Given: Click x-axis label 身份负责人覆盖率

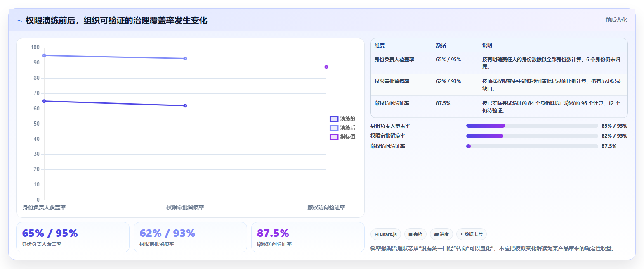Looking at the screenshot, I should click(44, 207).
